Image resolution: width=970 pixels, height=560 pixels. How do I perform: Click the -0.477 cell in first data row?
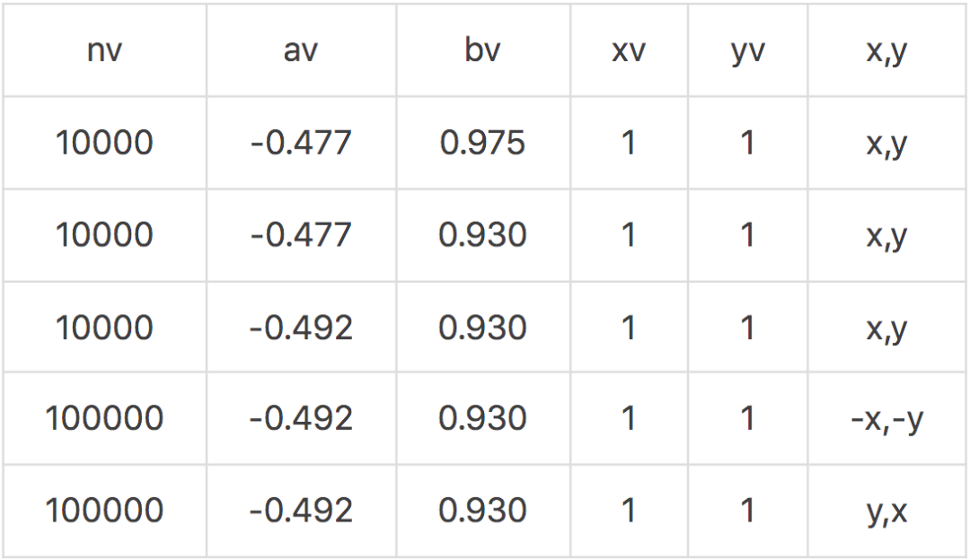pos(300,144)
